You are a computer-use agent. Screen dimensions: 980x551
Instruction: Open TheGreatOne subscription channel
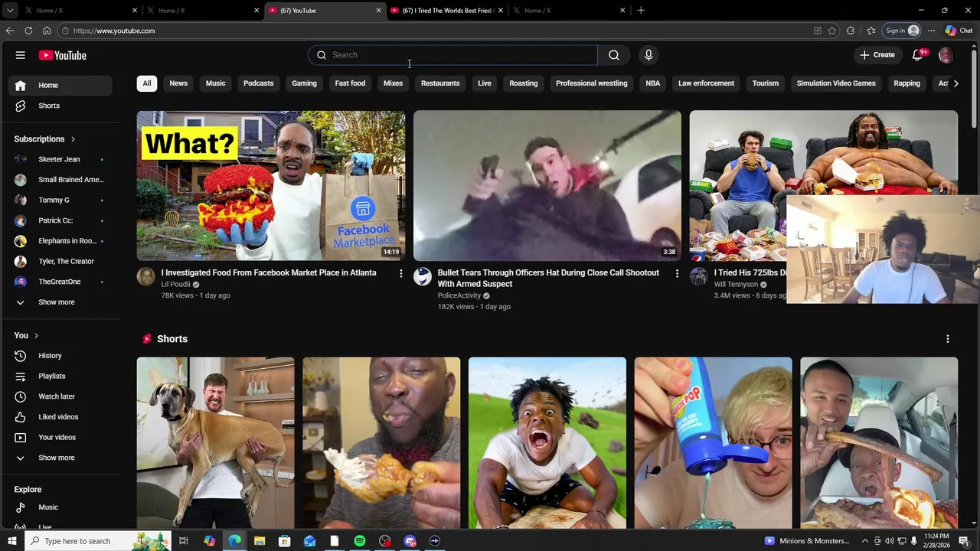[59, 282]
